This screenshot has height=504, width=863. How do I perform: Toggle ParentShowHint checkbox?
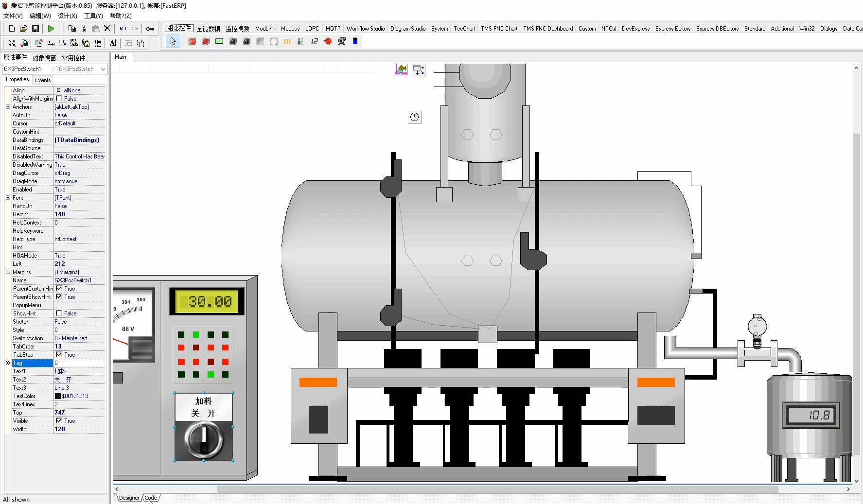tap(59, 296)
